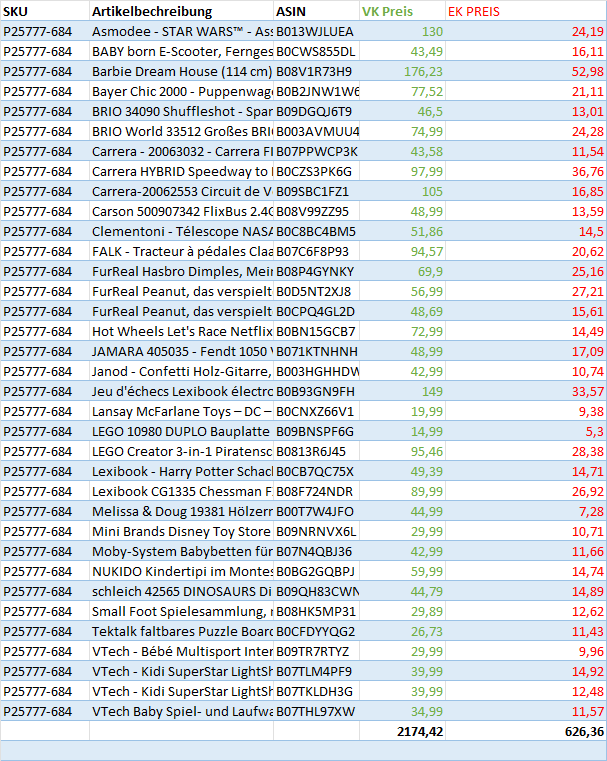Click ASIN cell B013WJLUEA
Screen dimensions: 607x761
pos(316,32)
